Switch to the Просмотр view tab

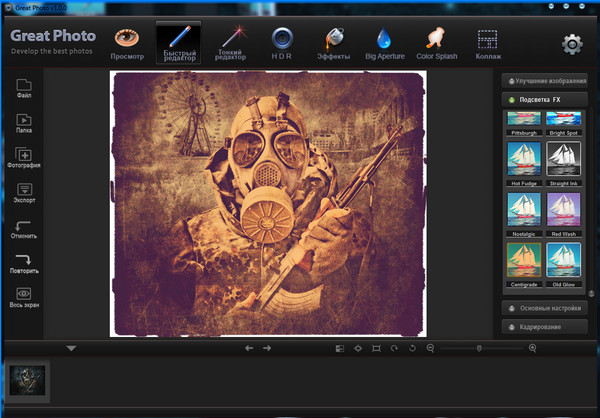tap(127, 41)
